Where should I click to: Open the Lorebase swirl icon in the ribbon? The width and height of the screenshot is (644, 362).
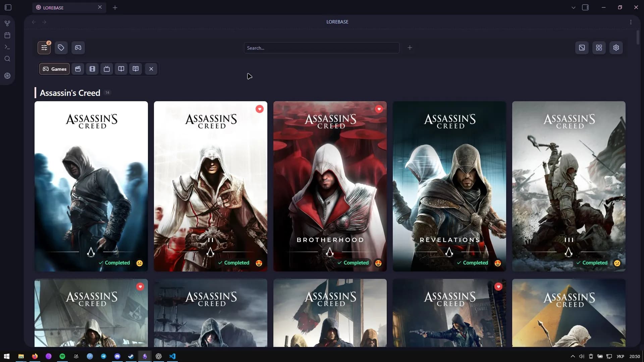click(x=7, y=76)
